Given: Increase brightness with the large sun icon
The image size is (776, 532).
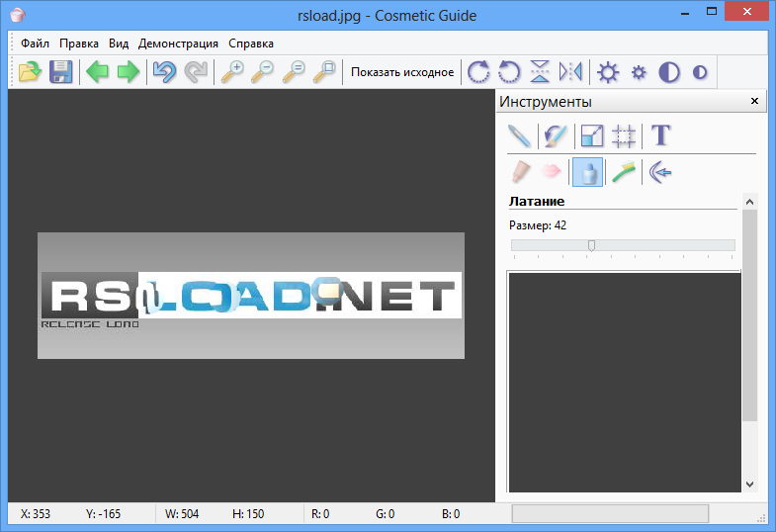Looking at the screenshot, I should [x=608, y=72].
